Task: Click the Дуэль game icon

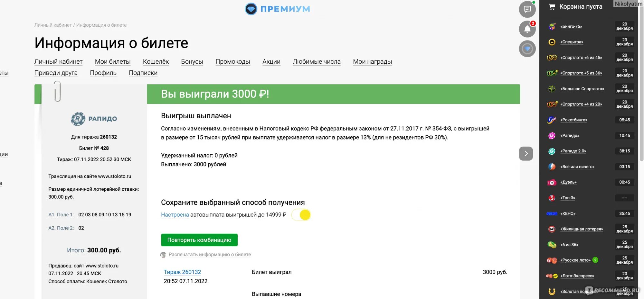Action: pyautogui.click(x=552, y=182)
